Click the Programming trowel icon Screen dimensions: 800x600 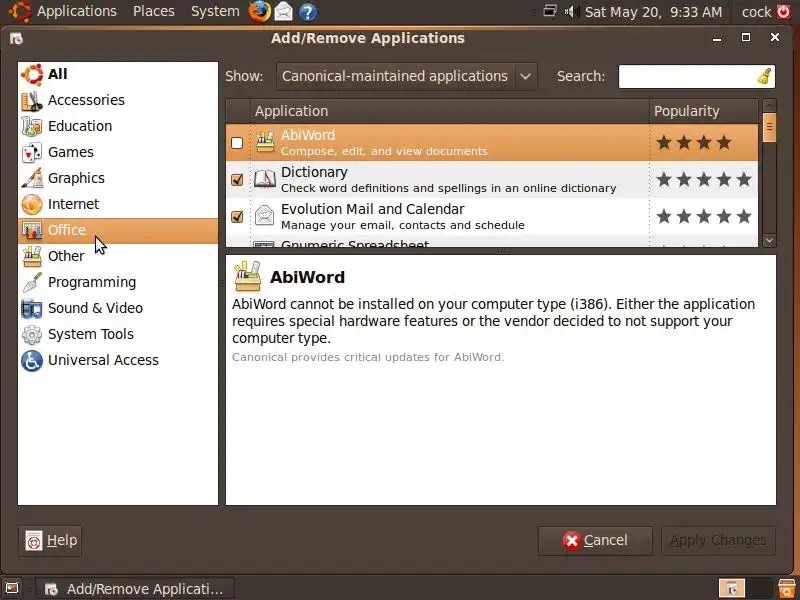32,282
